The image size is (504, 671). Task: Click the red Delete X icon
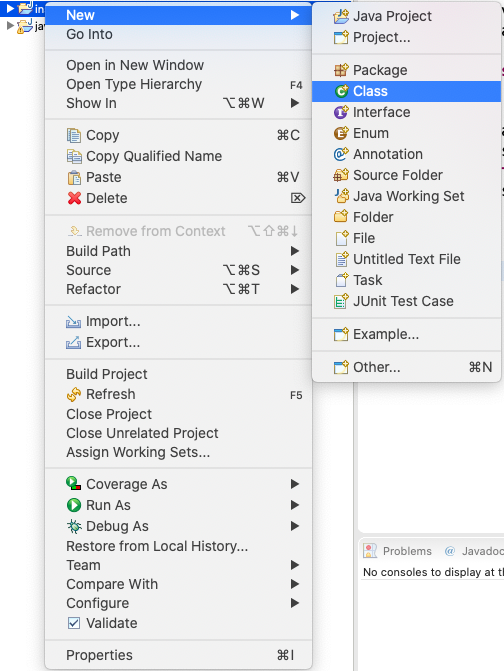pyautogui.click(x=74, y=198)
